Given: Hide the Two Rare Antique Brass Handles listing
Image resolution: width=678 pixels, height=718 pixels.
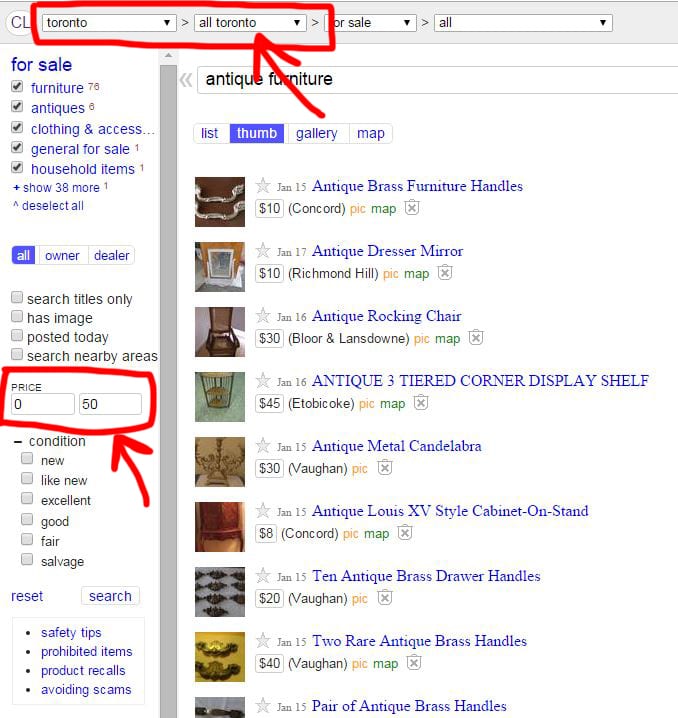Looking at the screenshot, I should coord(413,663).
